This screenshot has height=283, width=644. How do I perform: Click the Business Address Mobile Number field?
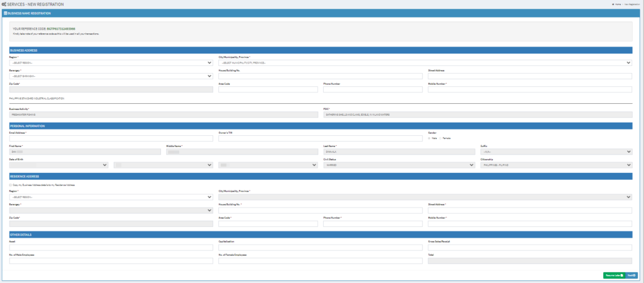click(x=530, y=89)
